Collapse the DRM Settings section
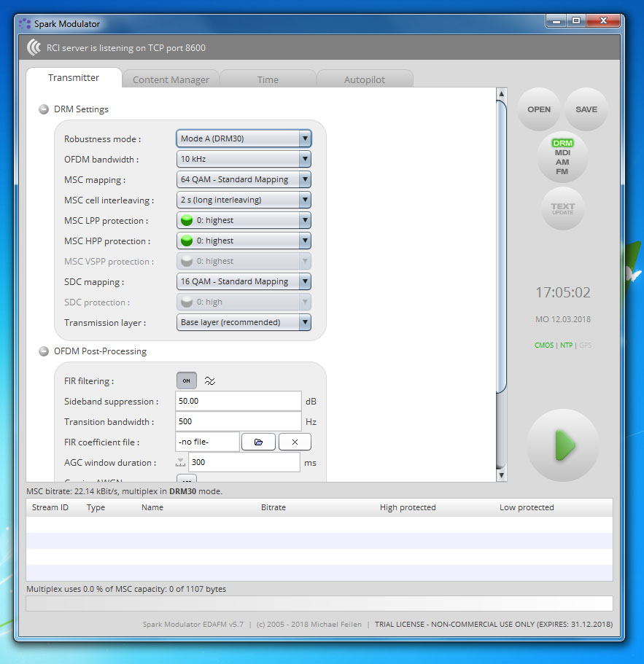The height and width of the screenshot is (664, 644). 44,109
